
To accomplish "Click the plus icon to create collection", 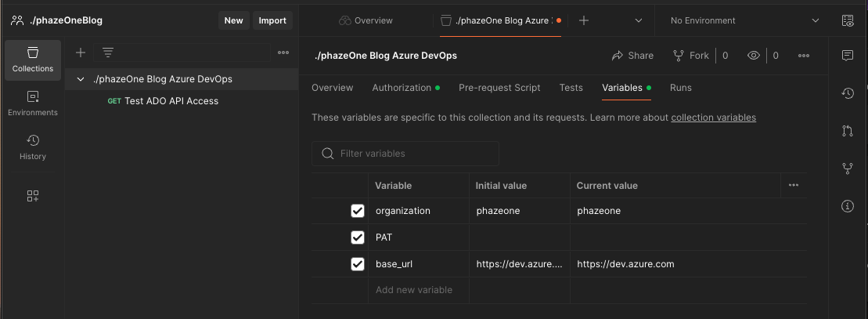I will pyautogui.click(x=81, y=53).
